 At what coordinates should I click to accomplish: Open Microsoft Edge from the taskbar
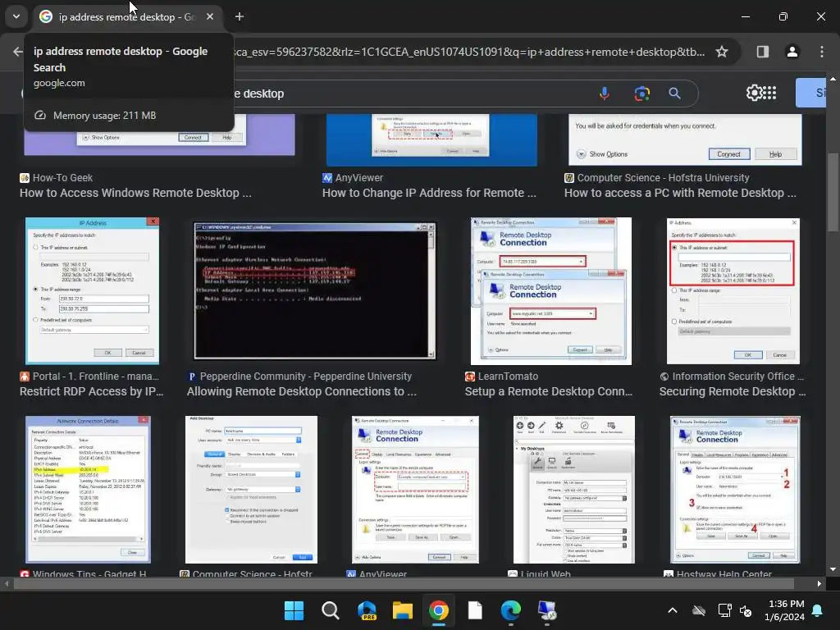coord(510,610)
